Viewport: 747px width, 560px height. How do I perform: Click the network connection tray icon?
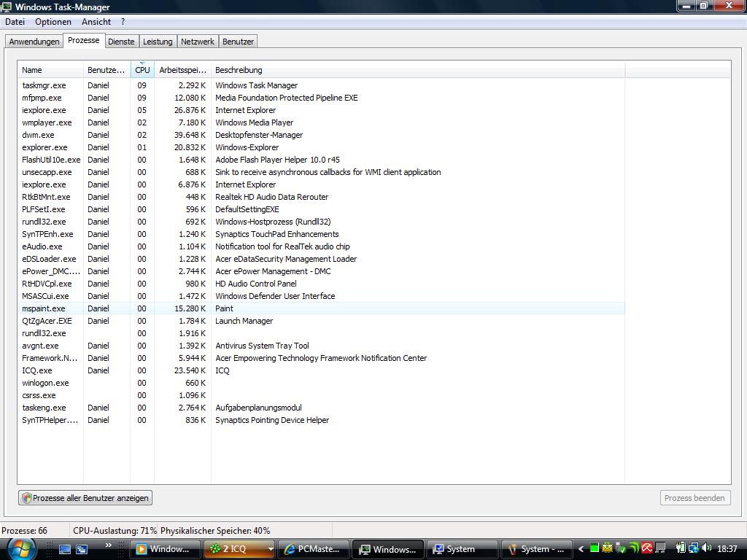tap(694, 548)
